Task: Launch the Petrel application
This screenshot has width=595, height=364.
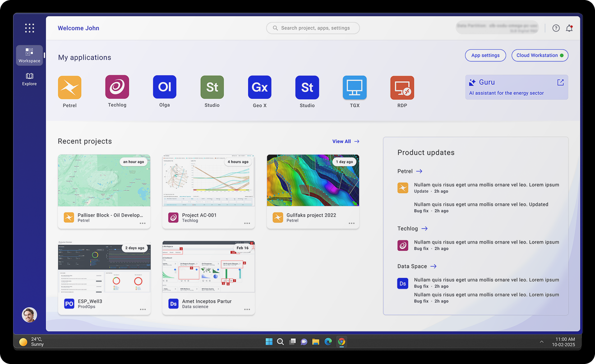Action: tap(69, 88)
